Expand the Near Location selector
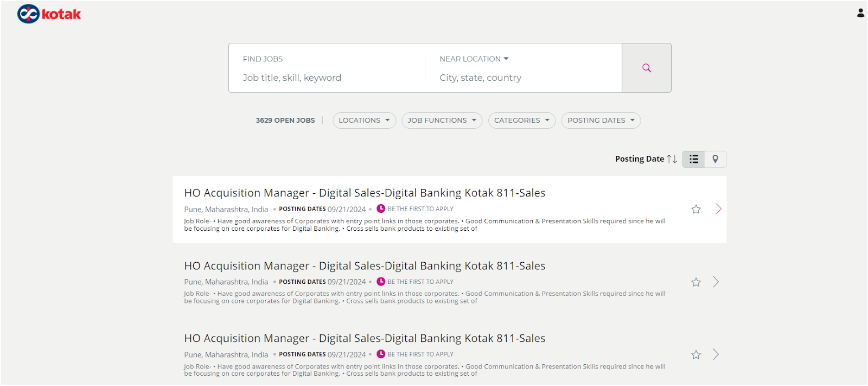The height and width of the screenshot is (386, 868). (x=474, y=59)
